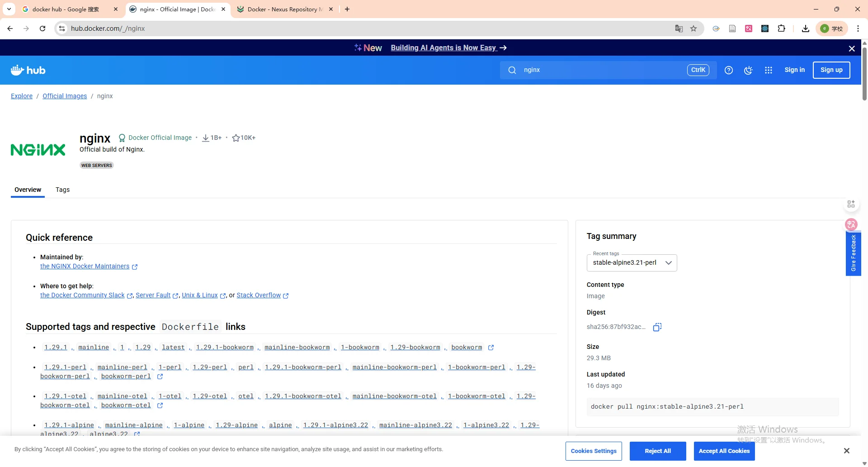Open the apps grid menu icon
The width and height of the screenshot is (868, 467).
click(x=768, y=70)
